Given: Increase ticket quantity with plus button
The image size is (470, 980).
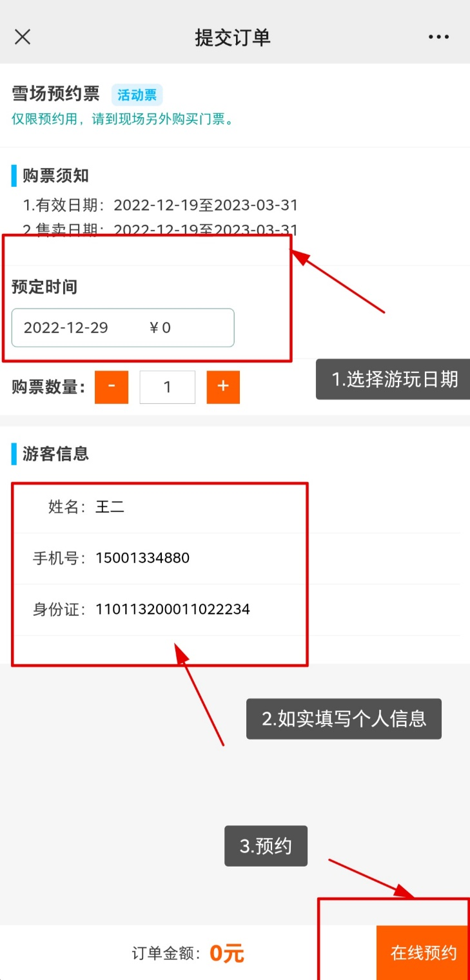Looking at the screenshot, I should click(223, 387).
